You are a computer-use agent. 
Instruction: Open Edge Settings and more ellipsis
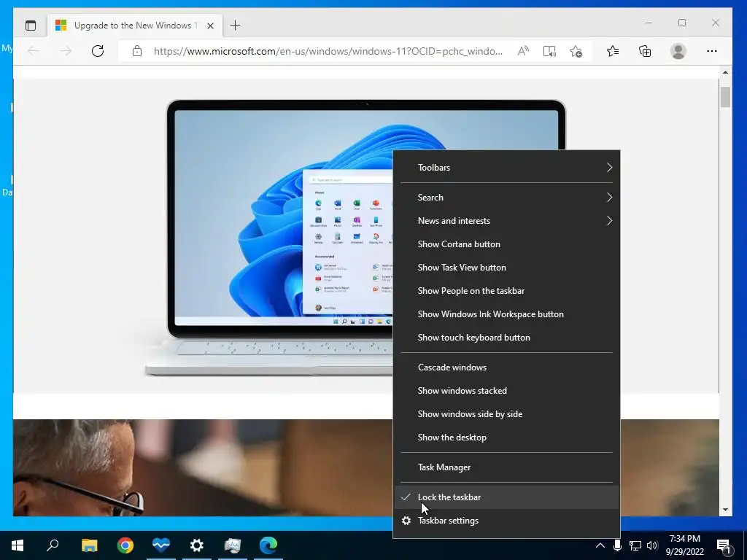[x=712, y=51]
